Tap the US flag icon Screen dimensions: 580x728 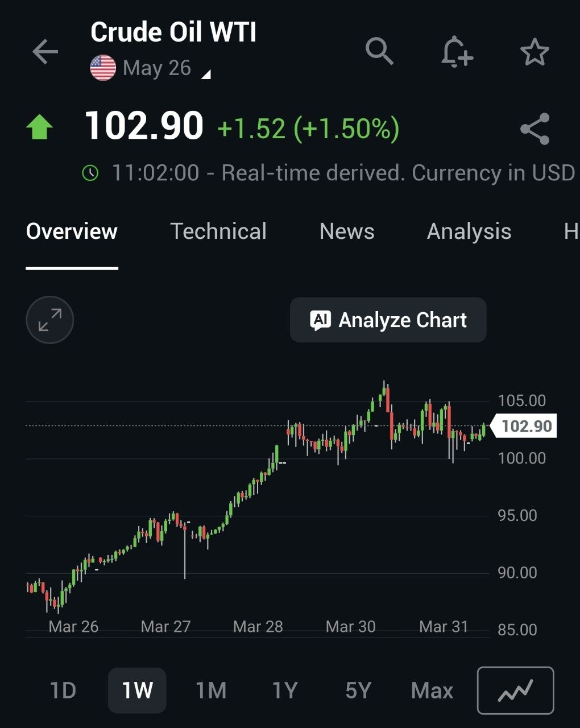[x=103, y=68]
